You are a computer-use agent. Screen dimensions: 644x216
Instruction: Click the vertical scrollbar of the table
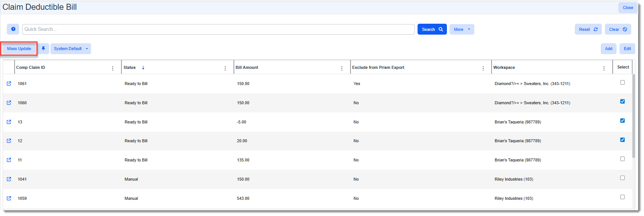point(633,117)
